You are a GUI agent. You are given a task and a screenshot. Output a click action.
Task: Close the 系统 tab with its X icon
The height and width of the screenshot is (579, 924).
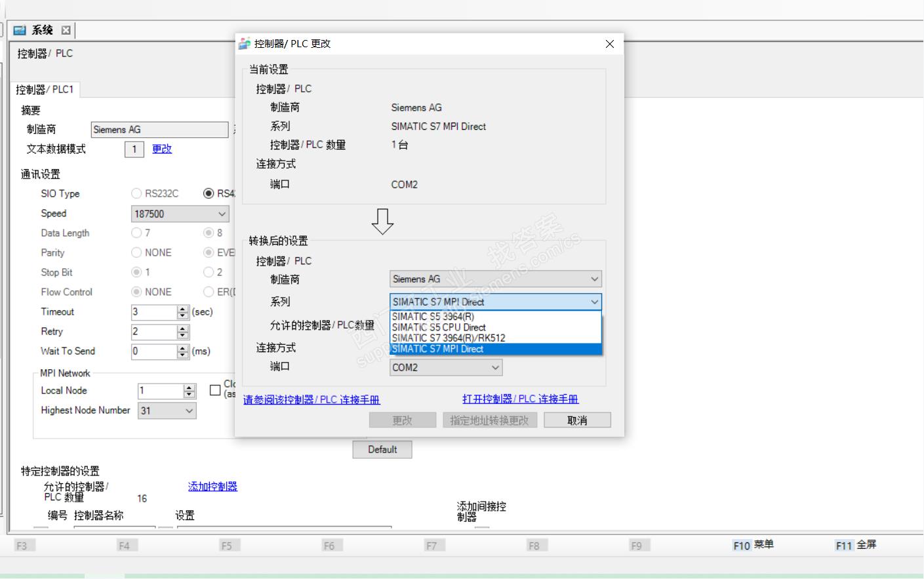click(x=66, y=30)
